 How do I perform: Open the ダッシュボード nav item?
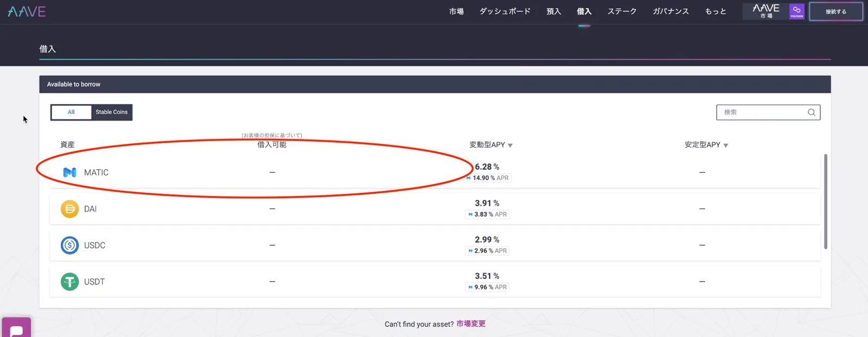coord(505,11)
